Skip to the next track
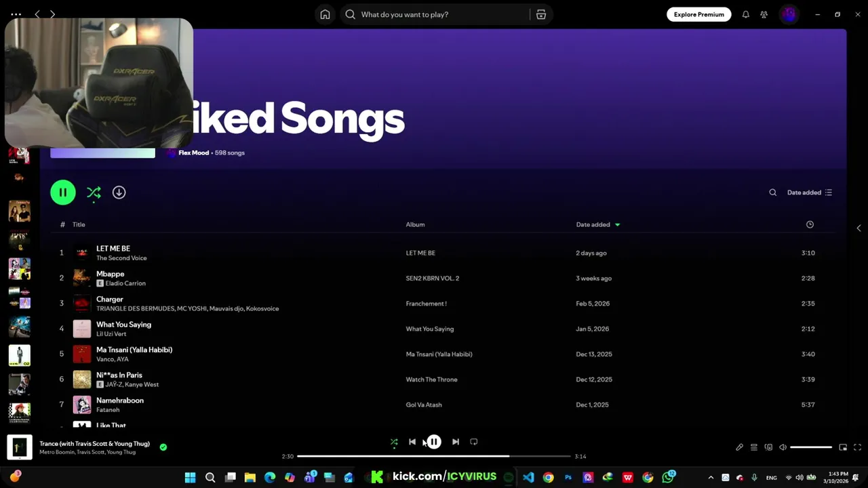 (456, 442)
